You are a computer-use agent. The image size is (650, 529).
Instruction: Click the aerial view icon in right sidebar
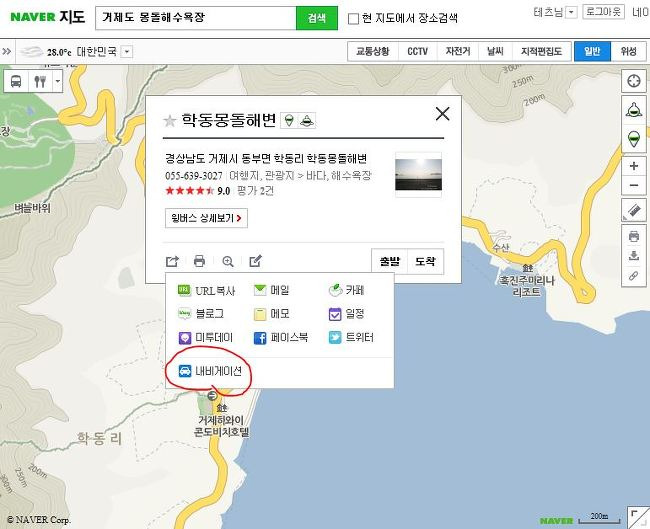tap(634, 110)
